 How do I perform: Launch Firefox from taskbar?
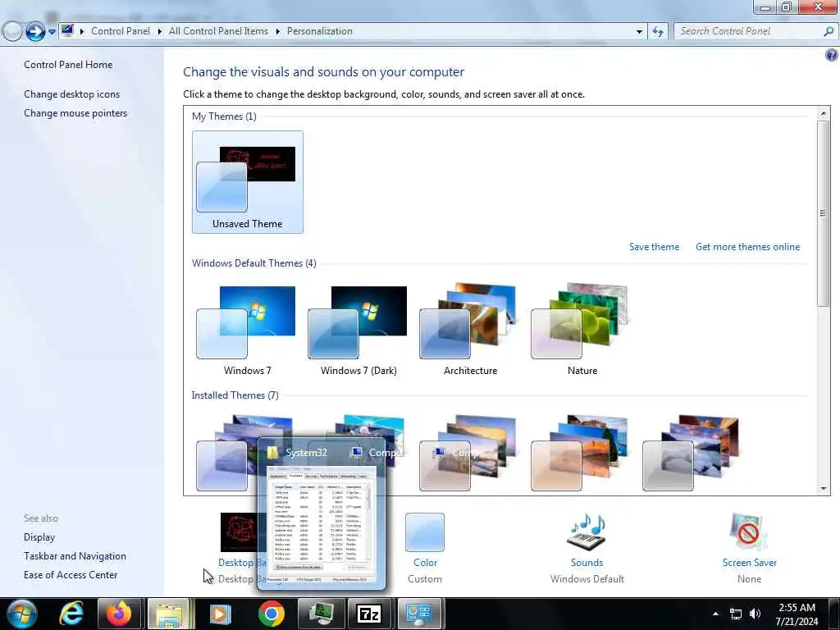point(119,614)
